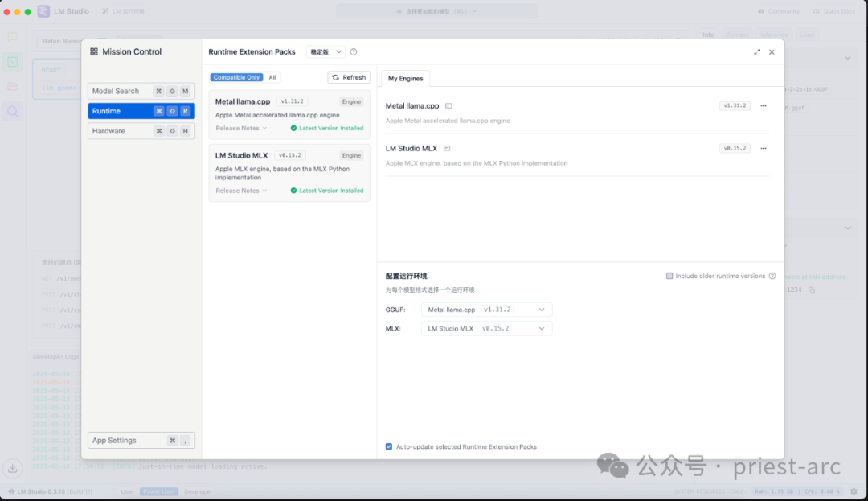Open model loader dropdown in title bar
The image size is (868, 501).
436,11
